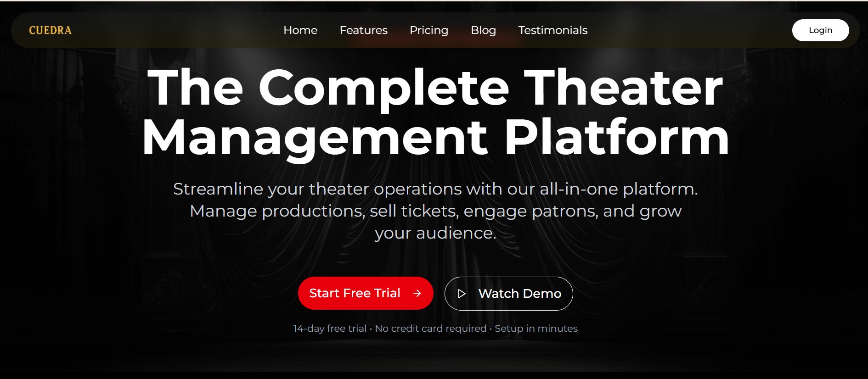This screenshot has width=868, height=379.
Task: Click the play triangle icon beside Watch Demo
Action: pos(462,294)
